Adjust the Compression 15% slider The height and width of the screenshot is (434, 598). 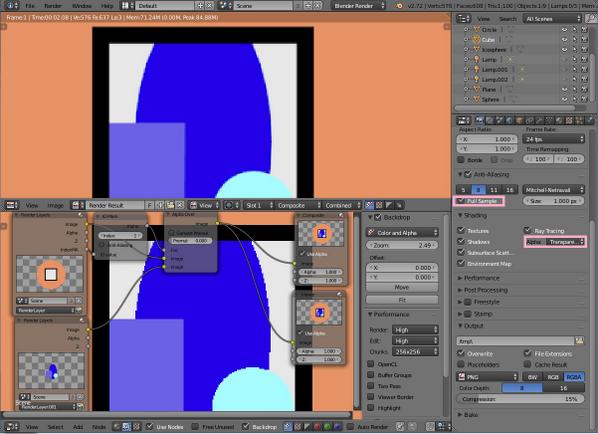point(520,399)
